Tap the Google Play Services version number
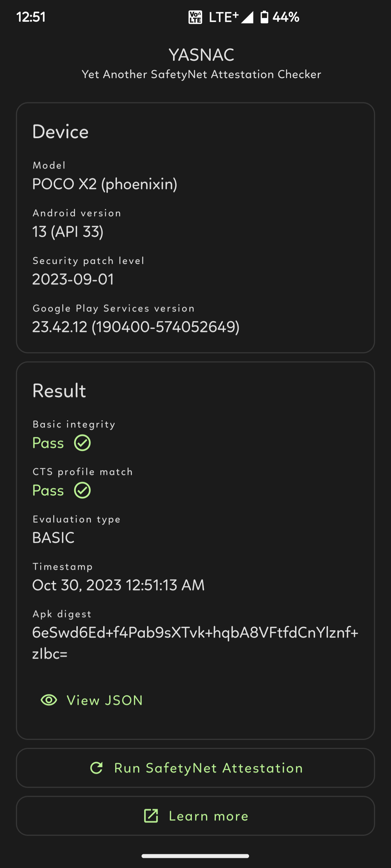Viewport: 391px width, 868px height. click(x=136, y=327)
